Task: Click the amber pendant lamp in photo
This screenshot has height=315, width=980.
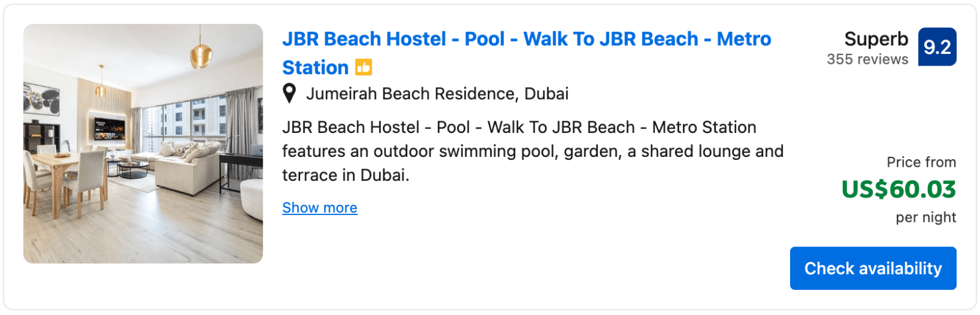Action: tap(201, 55)
